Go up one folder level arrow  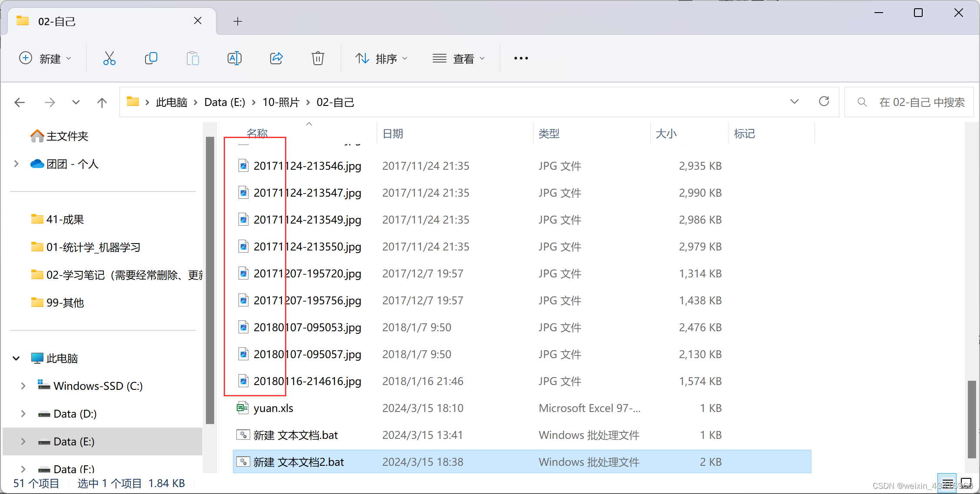(x=102, y=102)
